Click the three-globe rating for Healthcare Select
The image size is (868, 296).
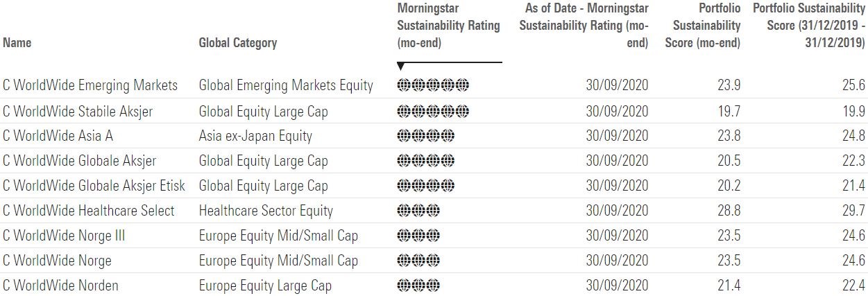pos(418,211)
